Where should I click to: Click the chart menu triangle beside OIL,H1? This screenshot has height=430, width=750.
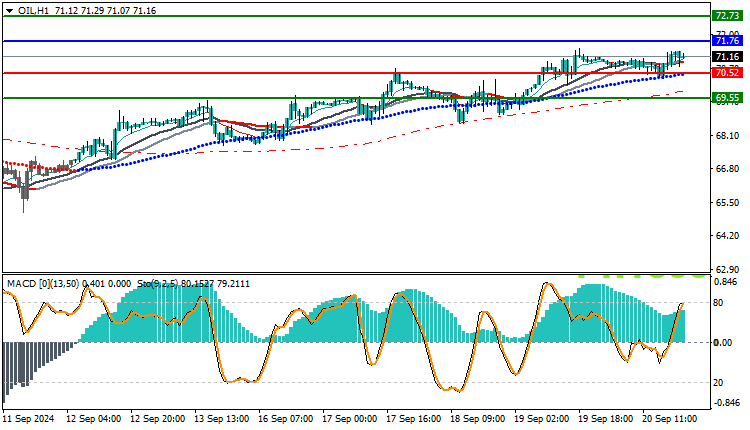click(x=10, y=11)
